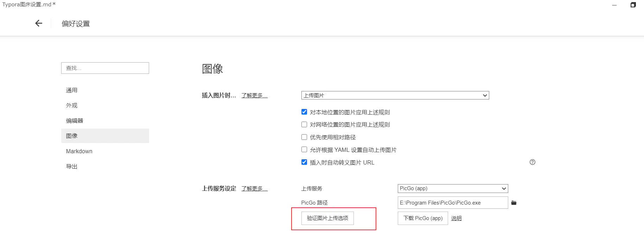Go to the 导出 settings section
The width and height of the screenshot is (644, 239).
coord(72,167)
